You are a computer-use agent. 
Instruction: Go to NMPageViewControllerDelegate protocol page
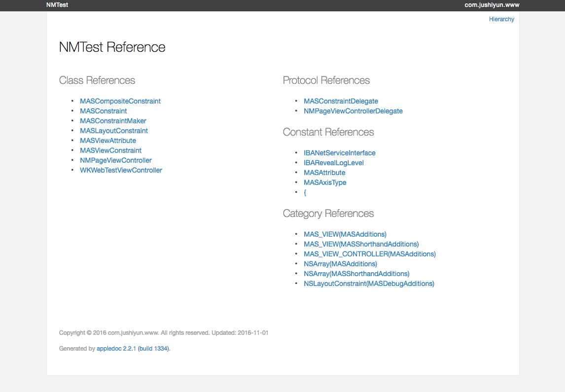point(353,111)
